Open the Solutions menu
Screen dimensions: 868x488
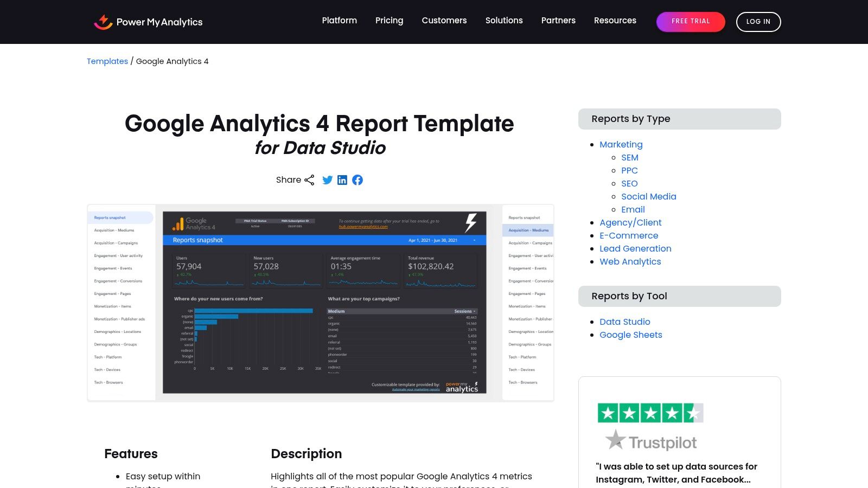point(504,21)
